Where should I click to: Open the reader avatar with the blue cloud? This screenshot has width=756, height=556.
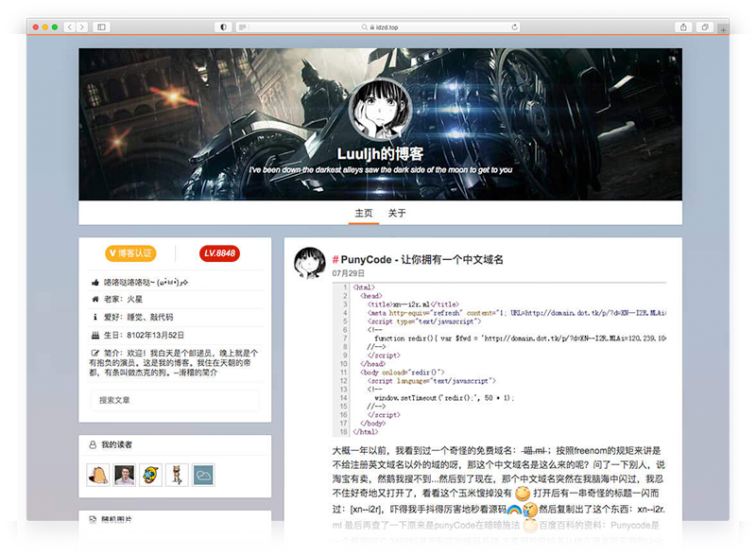click(203, 475)
